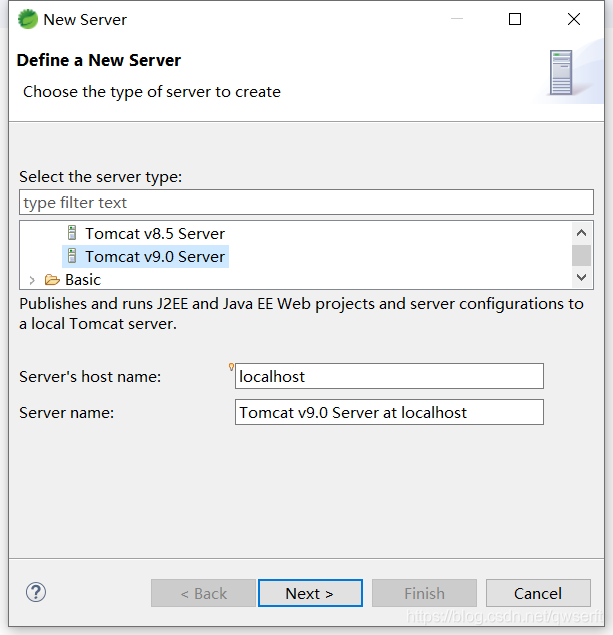Click the content assist lightbulb beside host name
Image resolution: width=613 pixels, height=635 pixels.
231,367
